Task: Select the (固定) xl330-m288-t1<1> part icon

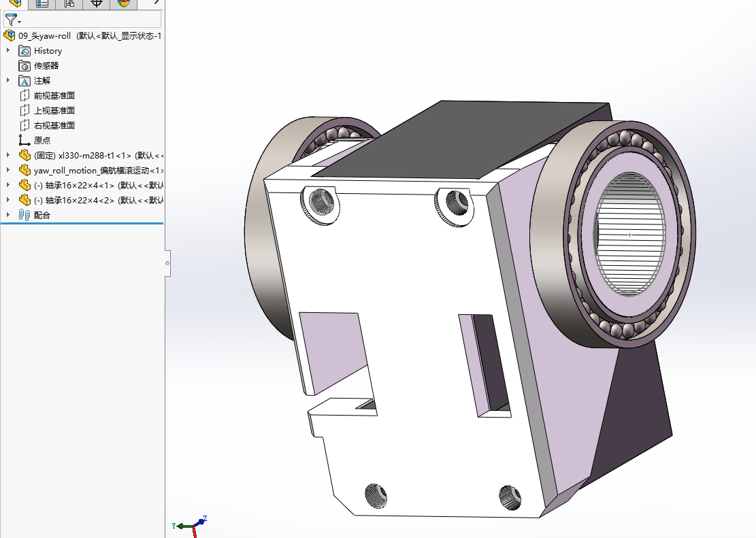Action: [x=24, y=155]
